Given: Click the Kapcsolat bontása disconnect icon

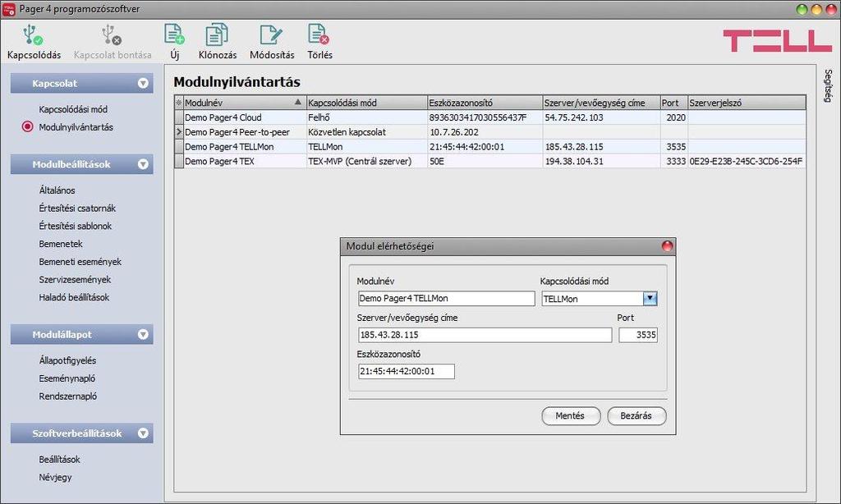Looking at the screenshot, I should [112, 34].
